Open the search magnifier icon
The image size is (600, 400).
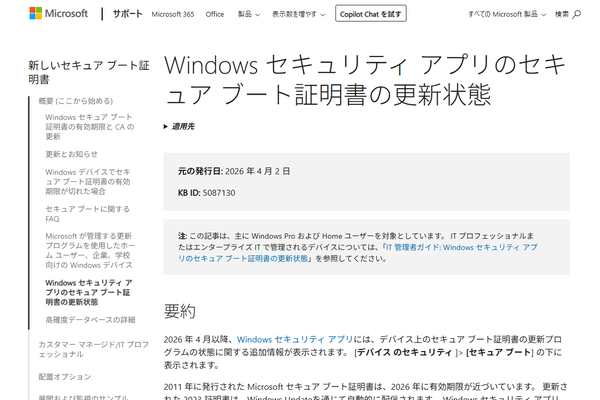(x=576, y=15)
